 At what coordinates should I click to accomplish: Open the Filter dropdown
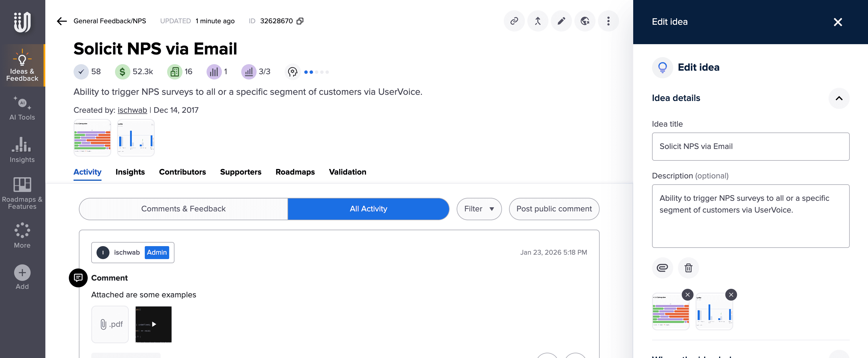pyautogui.click(x=479, y=209)
